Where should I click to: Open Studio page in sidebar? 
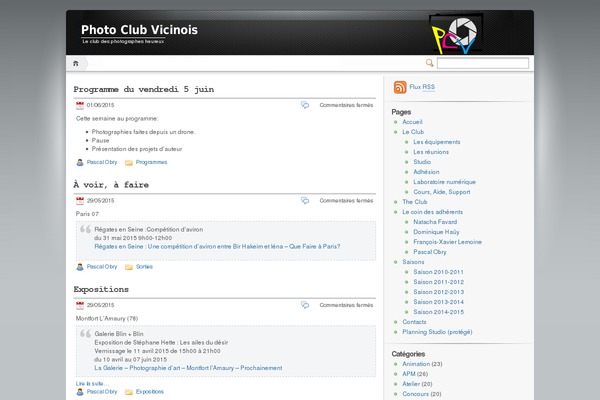pos(422,162)
